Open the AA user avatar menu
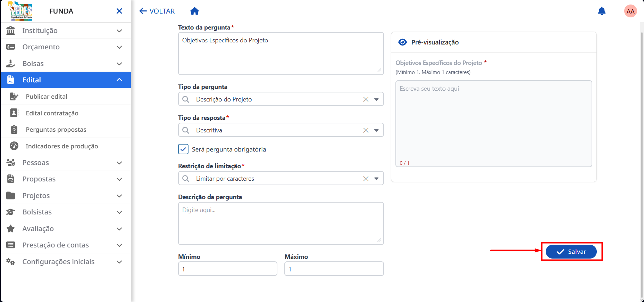Screen dimensions: 644x302 click(630, 11)
